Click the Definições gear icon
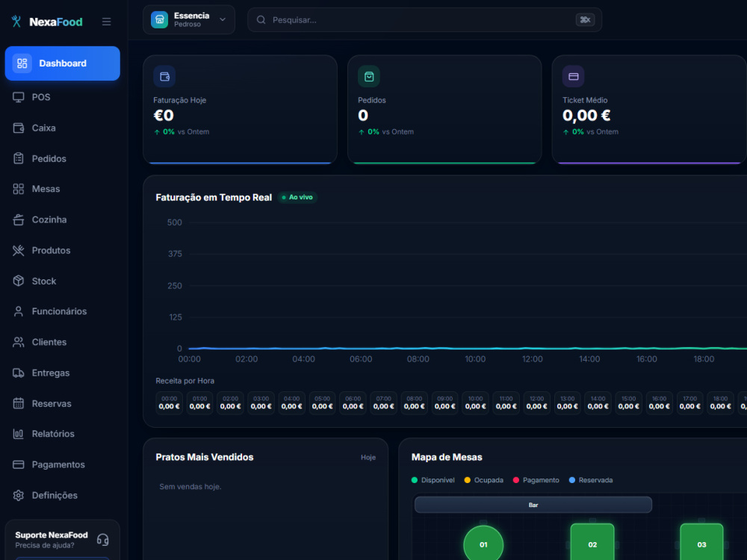This screenshot has height=560, width=747. pyautogui.click(x=19, y=495)
